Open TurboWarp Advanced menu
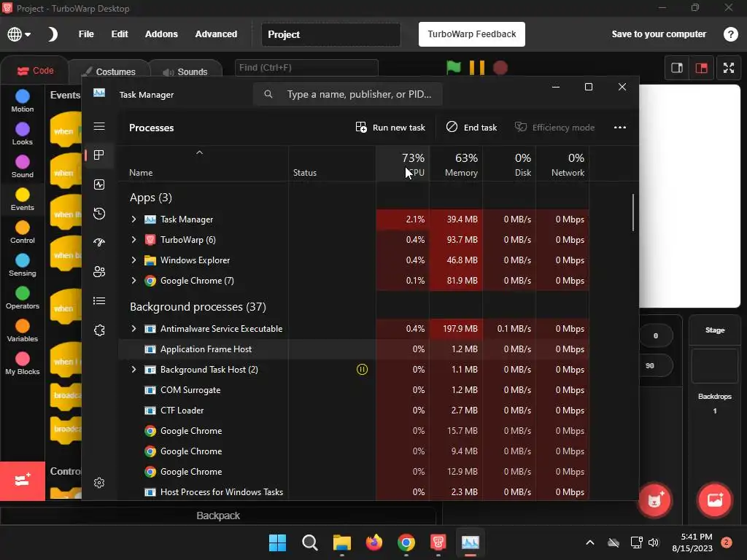The image size is (747, 560). click(216, 34)
